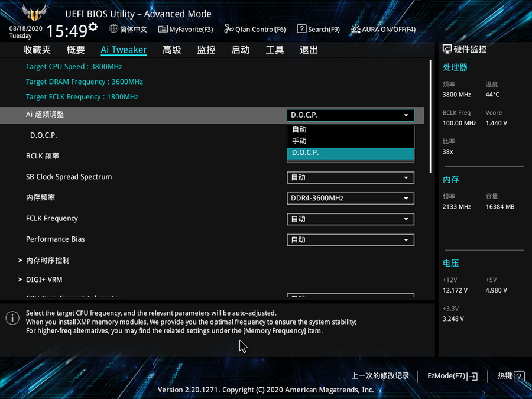Click the 退出 exit tab

309,50
